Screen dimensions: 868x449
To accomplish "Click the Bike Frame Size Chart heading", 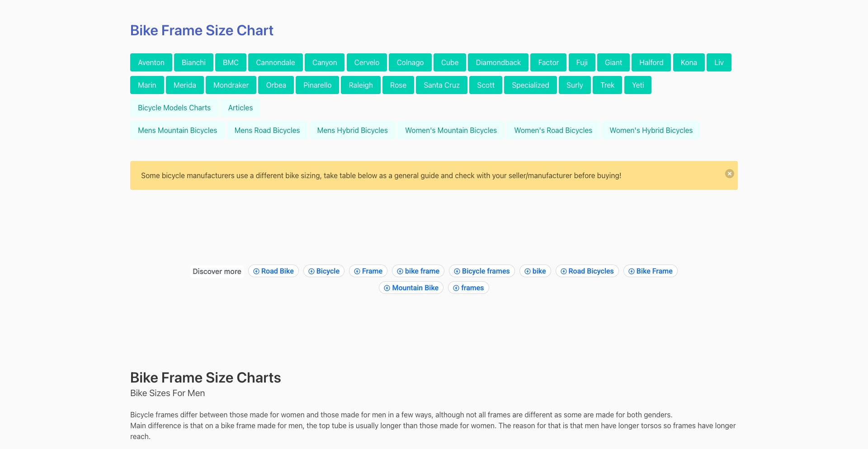I will click(202, 30).
